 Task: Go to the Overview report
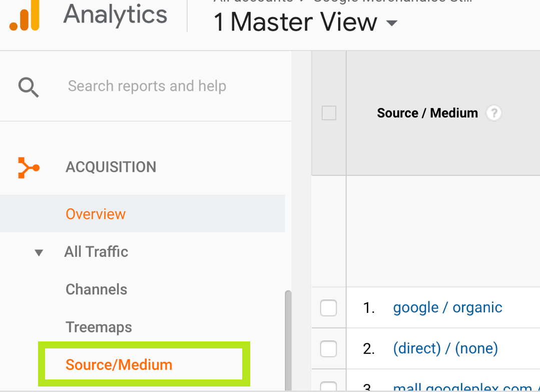(95, 214)
